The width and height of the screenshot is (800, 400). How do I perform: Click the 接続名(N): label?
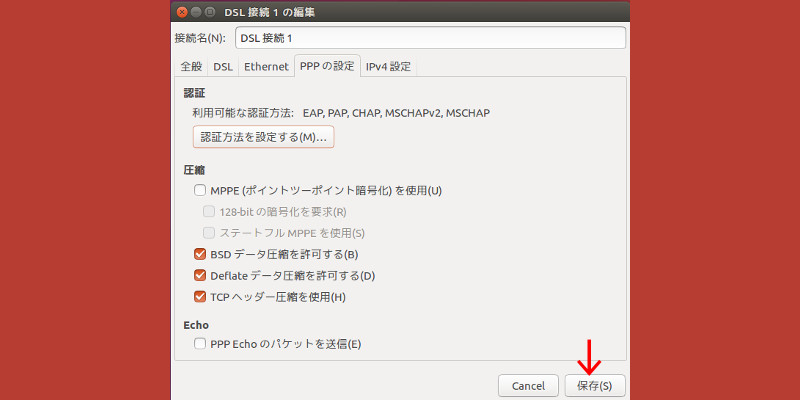(x=201, y=38)
